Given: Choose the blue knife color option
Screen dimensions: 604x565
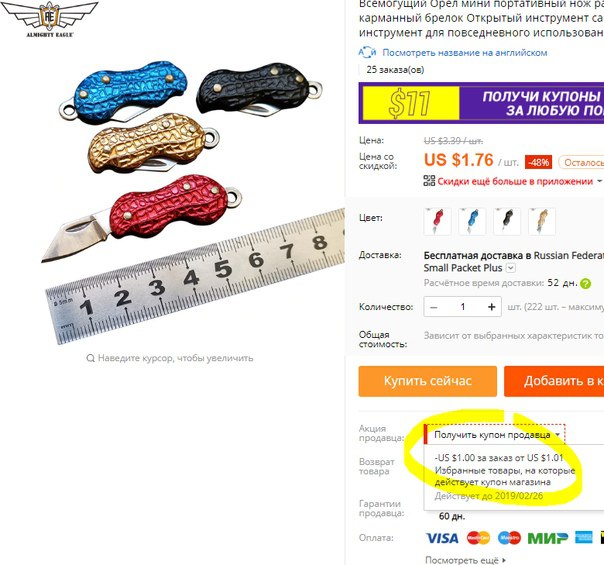Looking at the screenshot, I should click(x=472, y=221).
